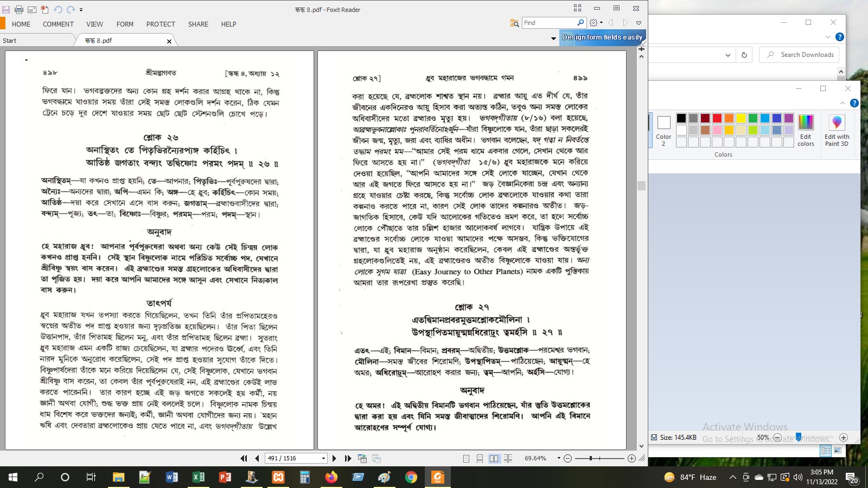Click the Print icon in Foxit toolbar

[19, 10]
